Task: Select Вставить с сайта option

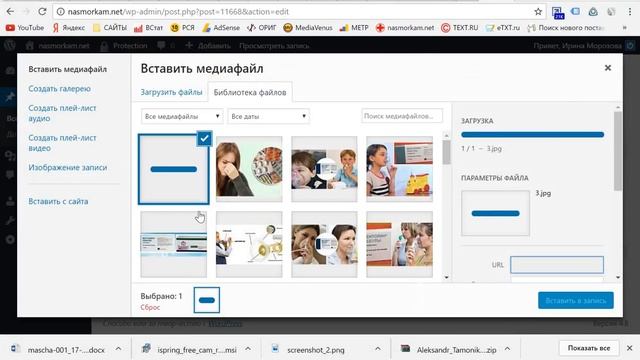Action: pyautogui.click(x=58, y=201)
